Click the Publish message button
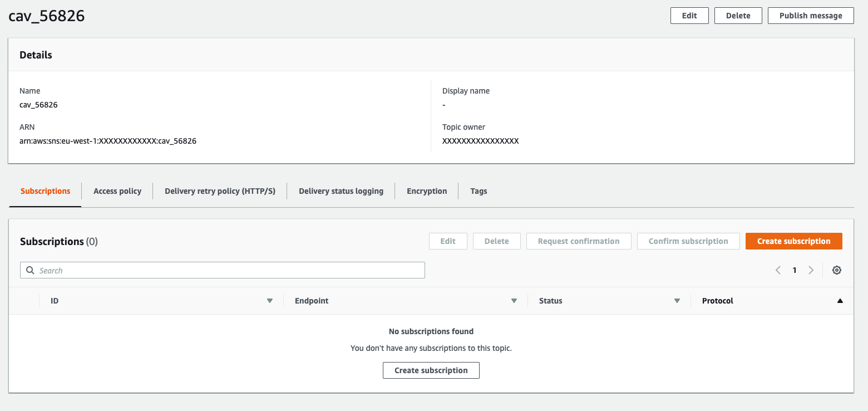This screenshot has width=868, height=411. coord(811,16)
